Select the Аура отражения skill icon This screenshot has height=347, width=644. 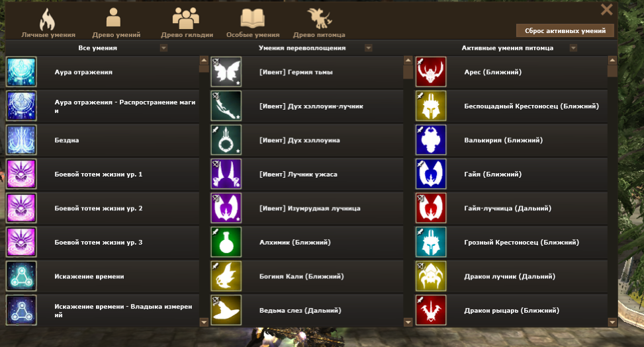point(21,72)
